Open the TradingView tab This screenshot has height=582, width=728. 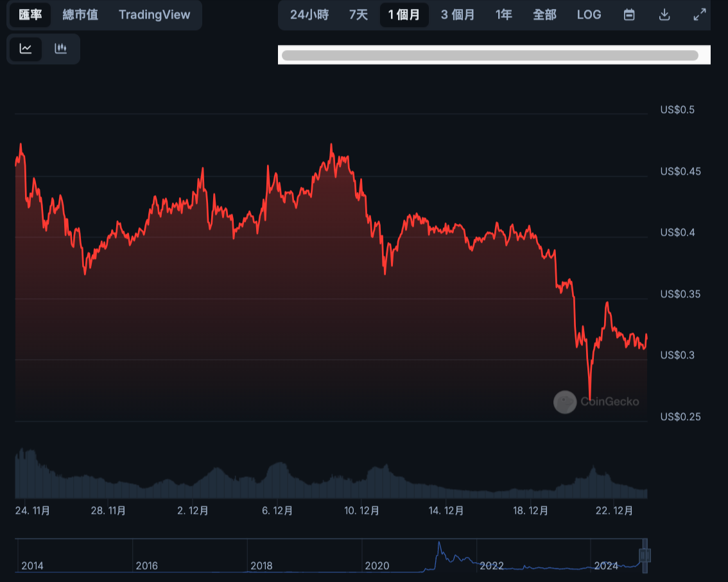155,14
